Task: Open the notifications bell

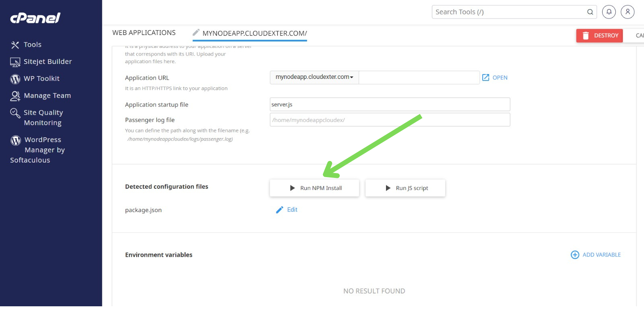Action: (609, 12)
